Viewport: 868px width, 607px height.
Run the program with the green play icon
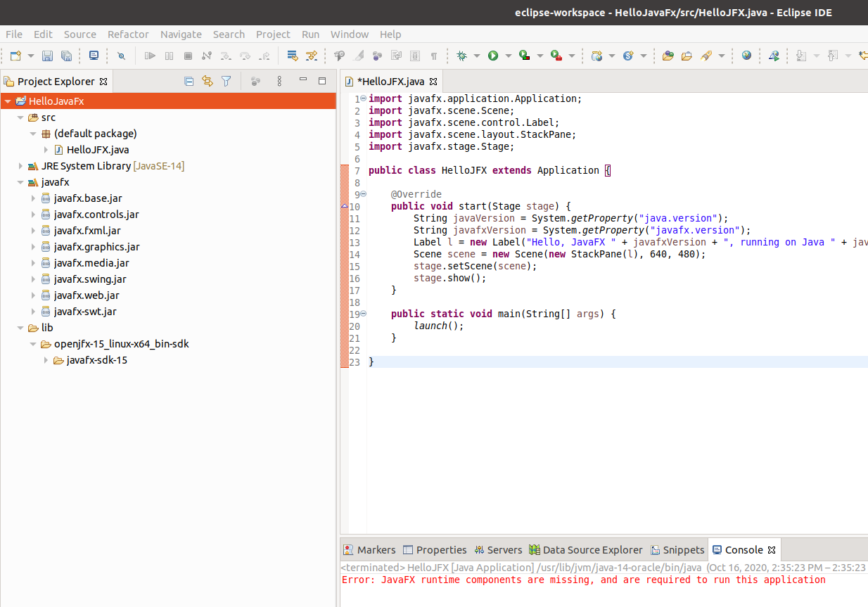click(493, 56)
